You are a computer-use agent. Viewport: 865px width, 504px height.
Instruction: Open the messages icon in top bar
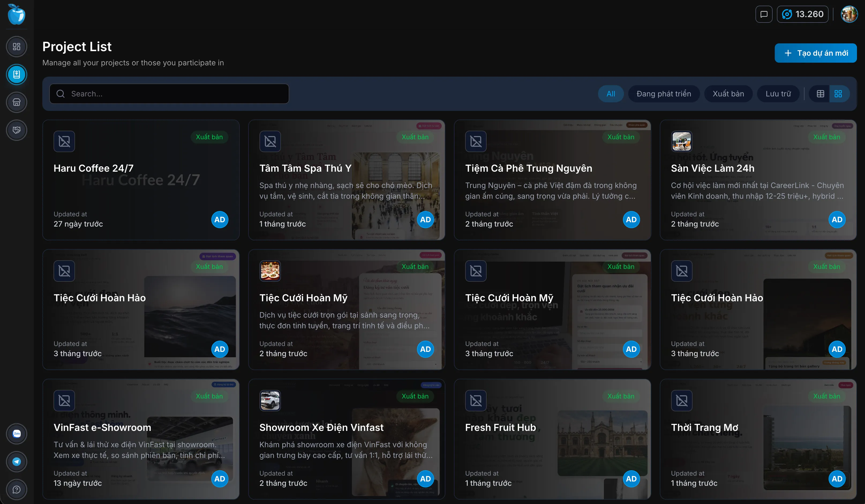764,14
